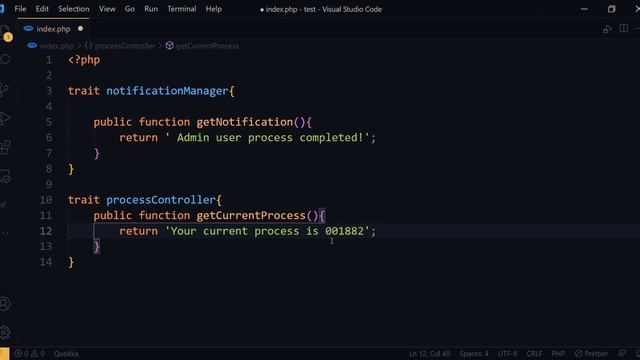
Task: Click the unsaved dot on index.php tab
Action: pyautogui.click(x=80, y=29)
